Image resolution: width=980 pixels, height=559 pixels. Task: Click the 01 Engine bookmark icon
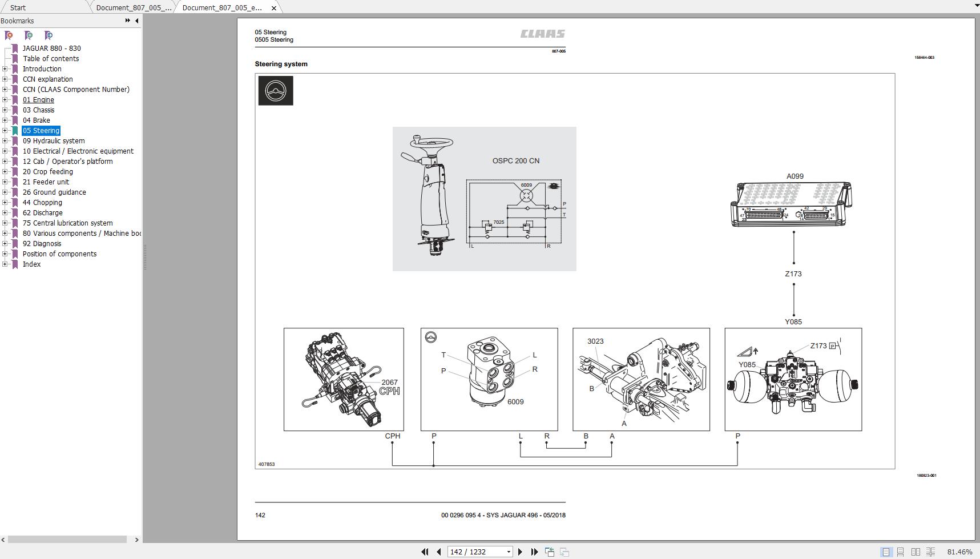[15, 100]
